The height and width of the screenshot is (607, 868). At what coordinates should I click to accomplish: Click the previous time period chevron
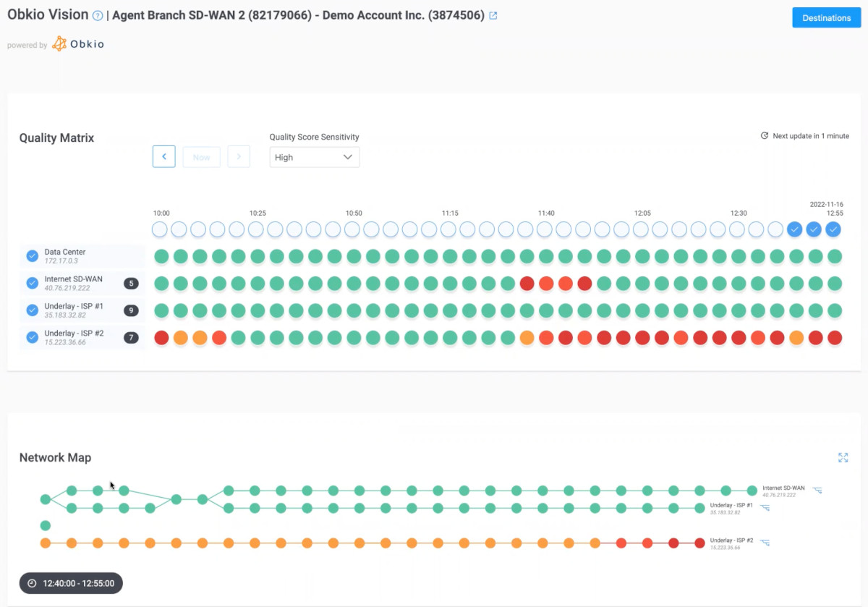click(x=163, y=156)
